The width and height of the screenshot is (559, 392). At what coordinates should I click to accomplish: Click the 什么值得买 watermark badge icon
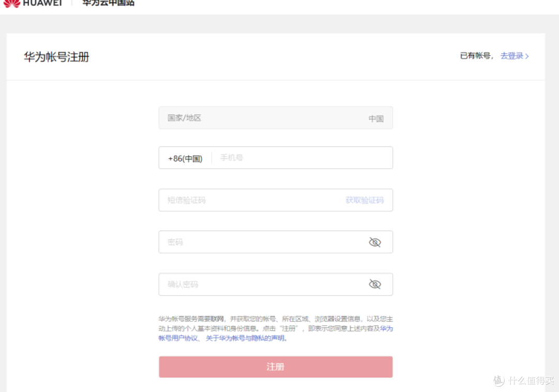498,381
